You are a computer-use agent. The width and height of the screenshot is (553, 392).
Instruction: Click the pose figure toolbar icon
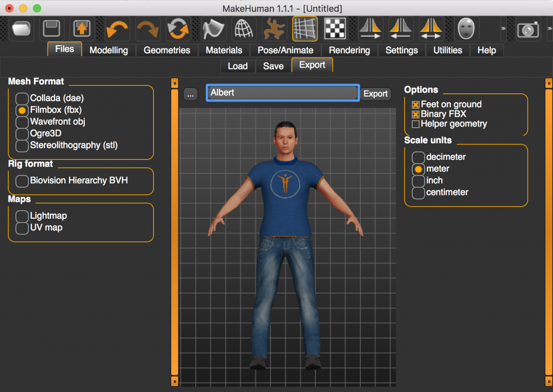pos(274,29)
